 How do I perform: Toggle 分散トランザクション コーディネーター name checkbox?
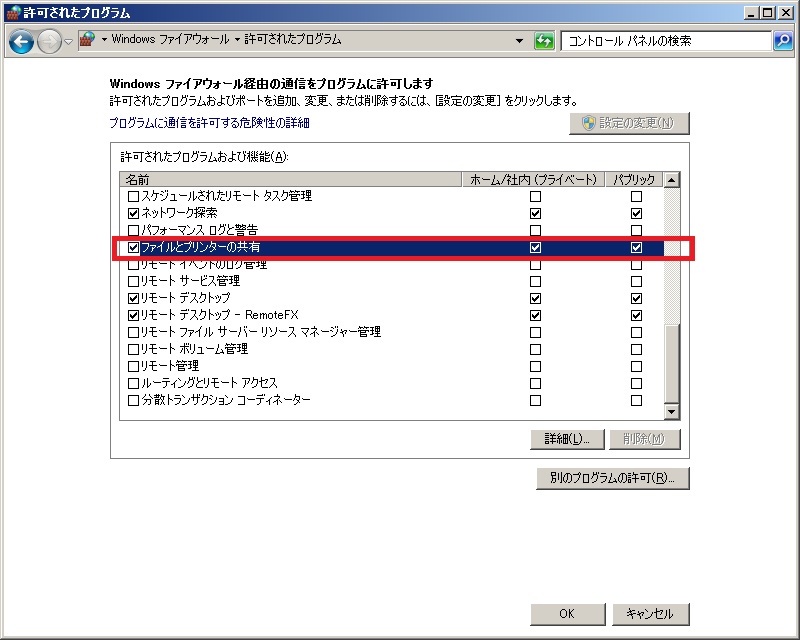click(133, 401)
